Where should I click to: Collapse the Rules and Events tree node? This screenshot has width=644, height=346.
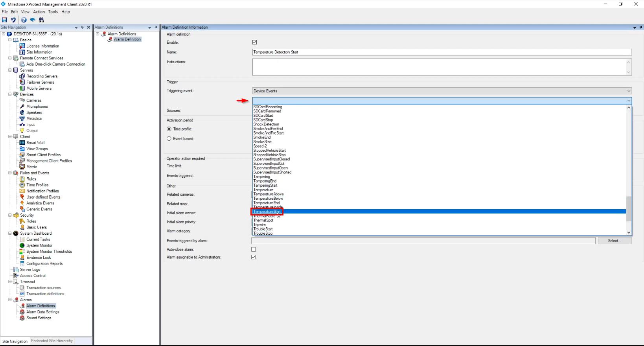10,173
